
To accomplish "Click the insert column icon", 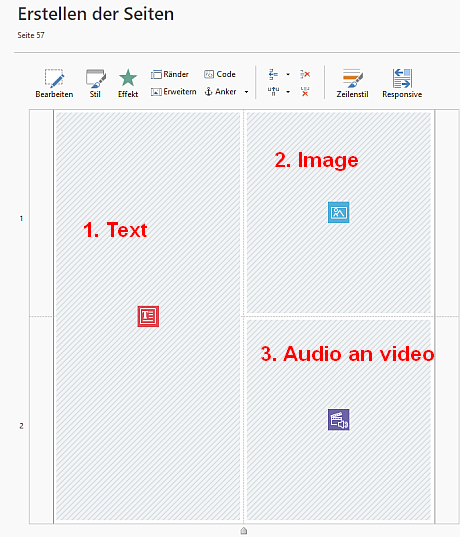I will pos(273,91).
